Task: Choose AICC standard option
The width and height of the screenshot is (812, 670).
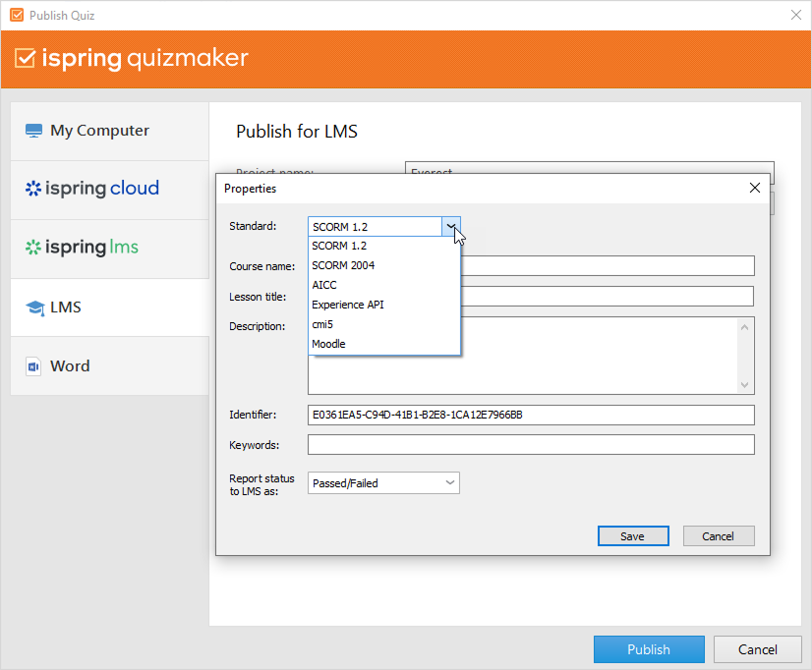Action: tap(324, 285)
